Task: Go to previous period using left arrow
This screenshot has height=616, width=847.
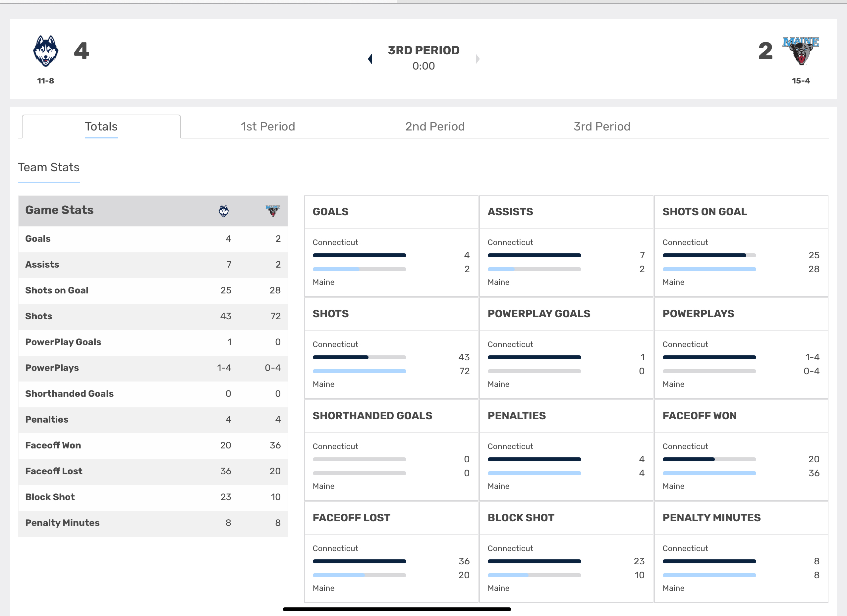Action: click(x=370, y=59)
